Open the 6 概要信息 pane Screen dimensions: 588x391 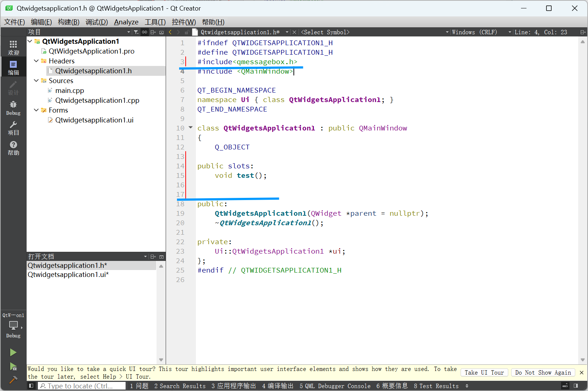tap(392, 386)
